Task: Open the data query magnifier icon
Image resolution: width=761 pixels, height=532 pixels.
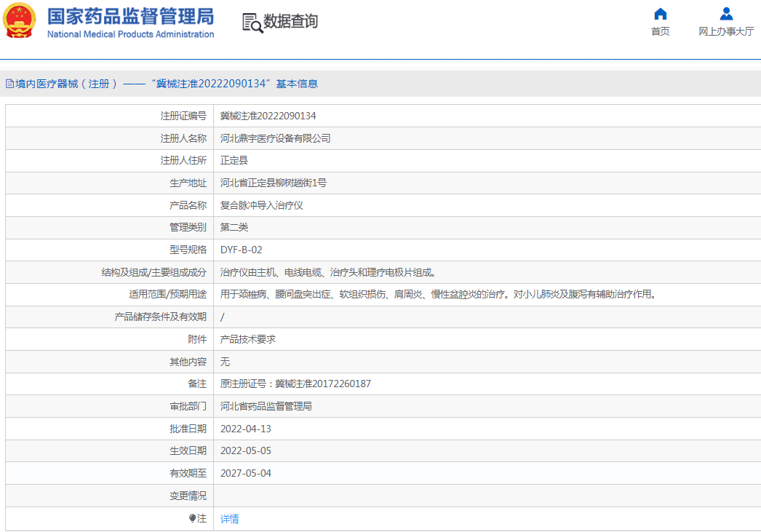Action: 252,23
